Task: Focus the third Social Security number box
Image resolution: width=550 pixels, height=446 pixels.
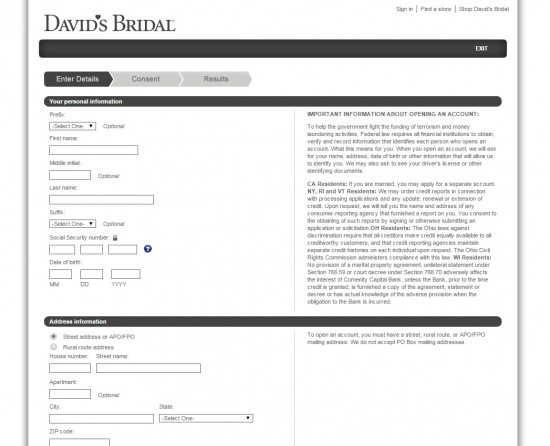Action: click(x=122, y=250)
